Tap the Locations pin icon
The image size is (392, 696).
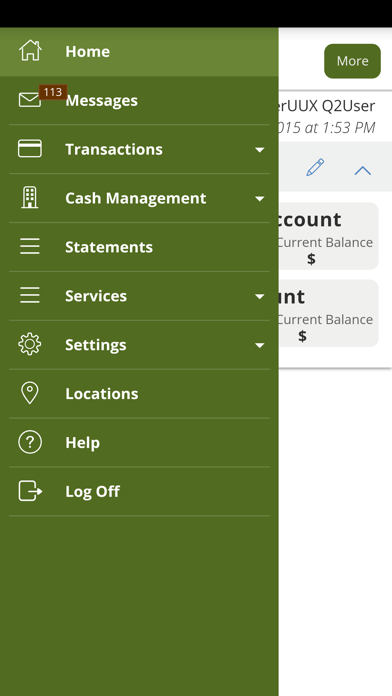coord(30,393)
